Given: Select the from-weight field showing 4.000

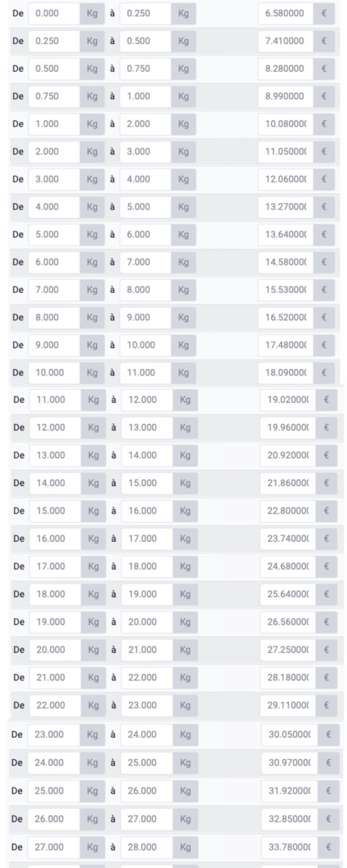Looking at the screenshot, I should coord(54,207).
